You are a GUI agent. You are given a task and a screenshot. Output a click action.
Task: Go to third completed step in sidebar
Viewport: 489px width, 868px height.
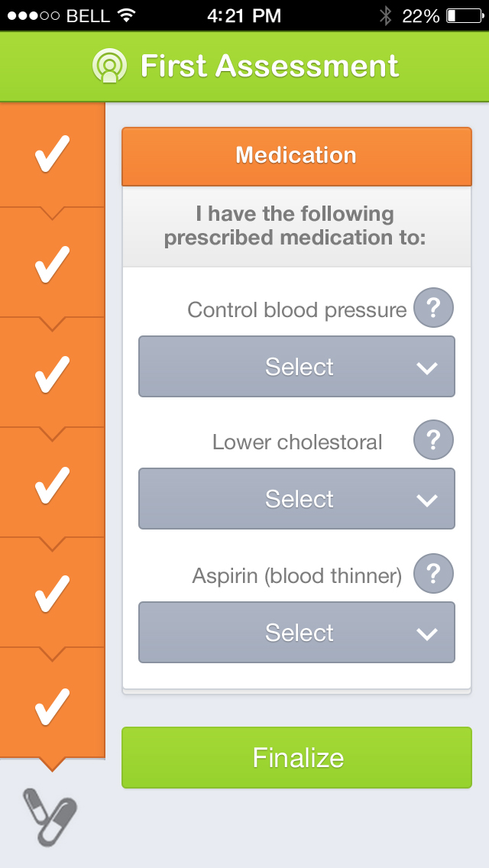[x=52, y=374]
